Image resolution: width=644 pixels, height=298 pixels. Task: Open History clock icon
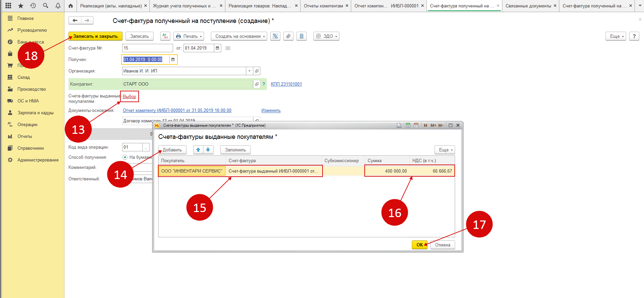pos(33,6)
